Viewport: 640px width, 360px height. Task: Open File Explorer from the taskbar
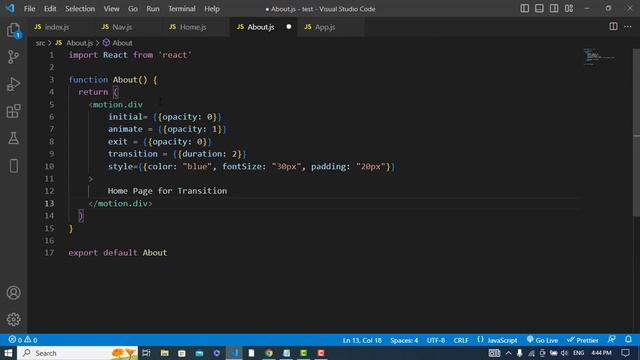164,353
